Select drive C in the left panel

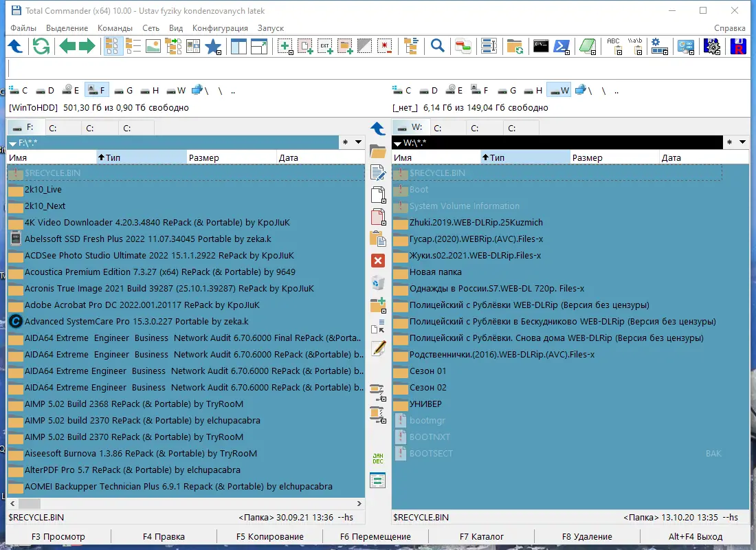pos(19,90)
